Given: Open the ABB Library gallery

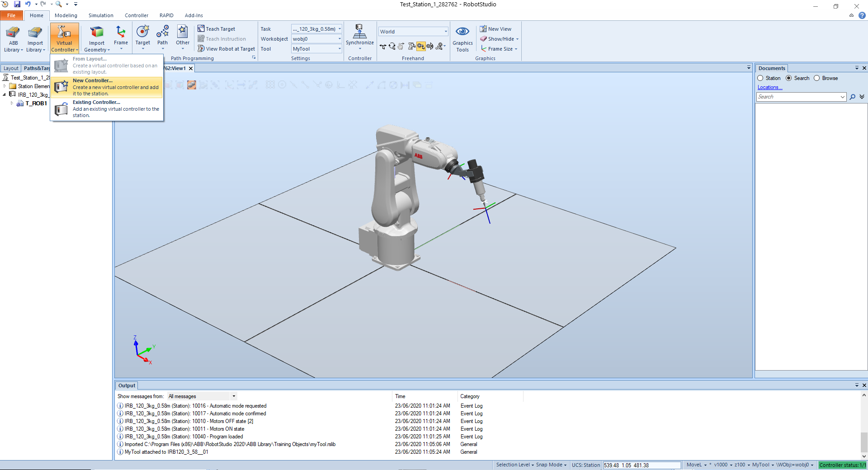Looking at the screenshot, I should coord(13,39).
